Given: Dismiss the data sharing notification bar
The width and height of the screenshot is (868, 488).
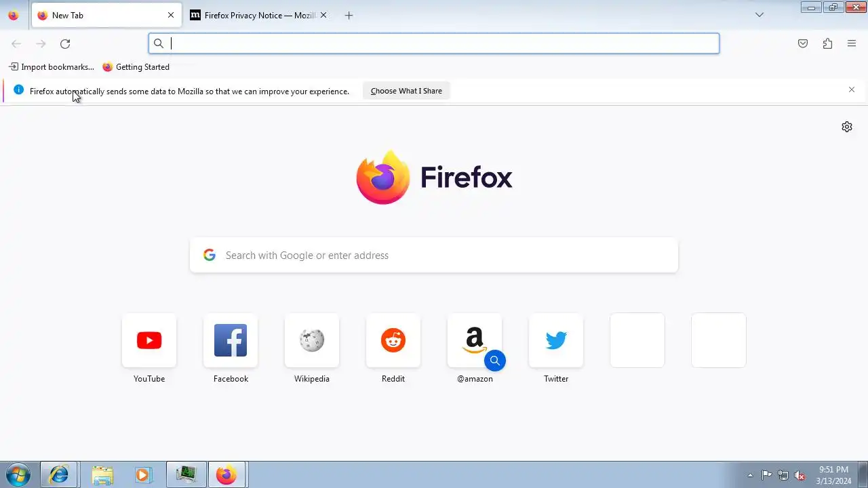Looking at the screenshot, I should (x=852, y=89).
